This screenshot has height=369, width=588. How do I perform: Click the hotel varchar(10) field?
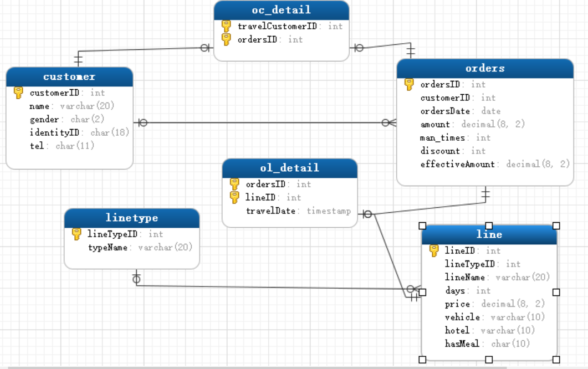pyautogui.click(x=490, y=330)
